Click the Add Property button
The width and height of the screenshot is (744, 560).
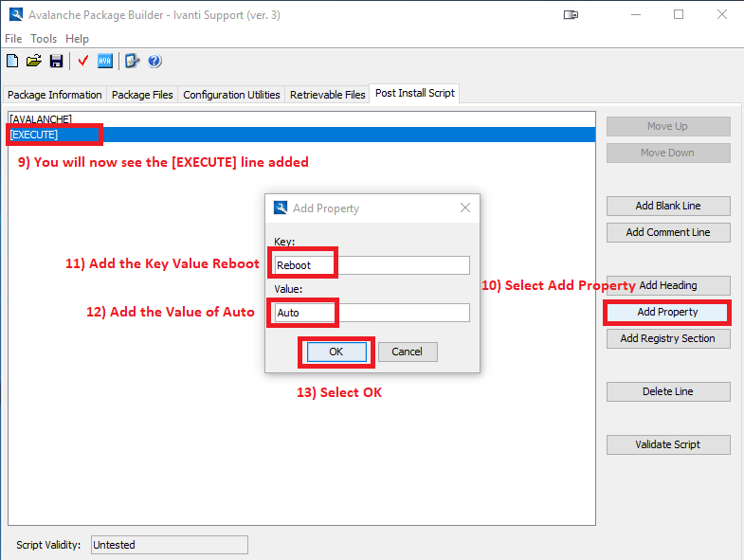[667, 312]
